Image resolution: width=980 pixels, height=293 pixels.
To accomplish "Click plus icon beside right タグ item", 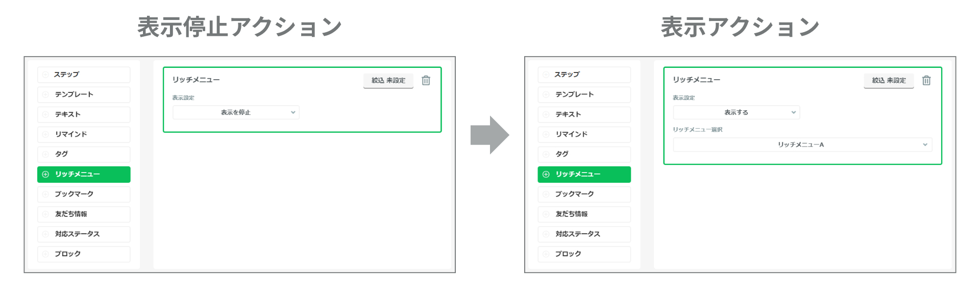I will 546,154.
